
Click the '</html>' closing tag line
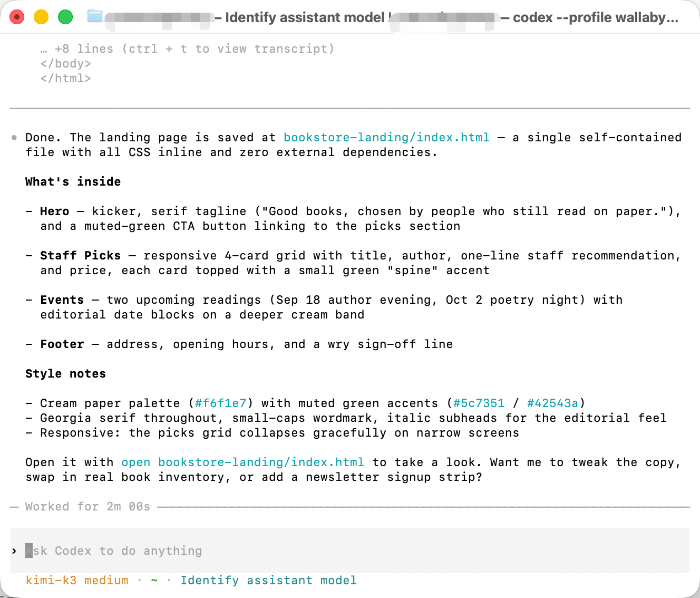point(65,79)
